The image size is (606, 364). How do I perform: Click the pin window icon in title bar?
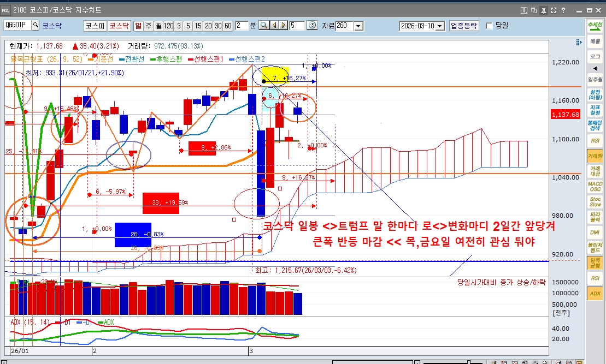pos(543,10)
